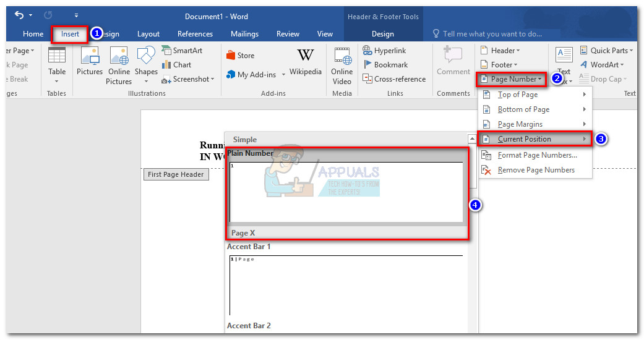The width and height of the screenshot is (644, 340).
Task: Switch to the Layout tab
Action: click(x=148, y=34)
